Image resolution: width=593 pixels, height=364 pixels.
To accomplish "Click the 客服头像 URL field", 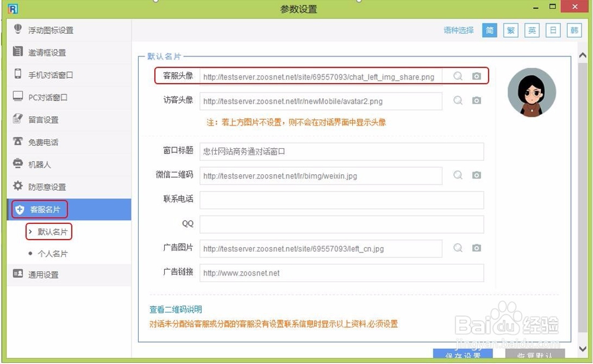I will (321, 76).
